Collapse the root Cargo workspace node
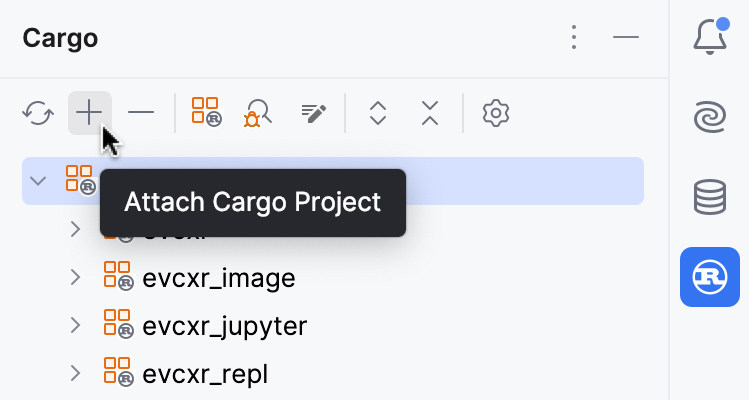The width and height of the screenshot is (749, 400). pyautogui.click(x=39, y=181)
